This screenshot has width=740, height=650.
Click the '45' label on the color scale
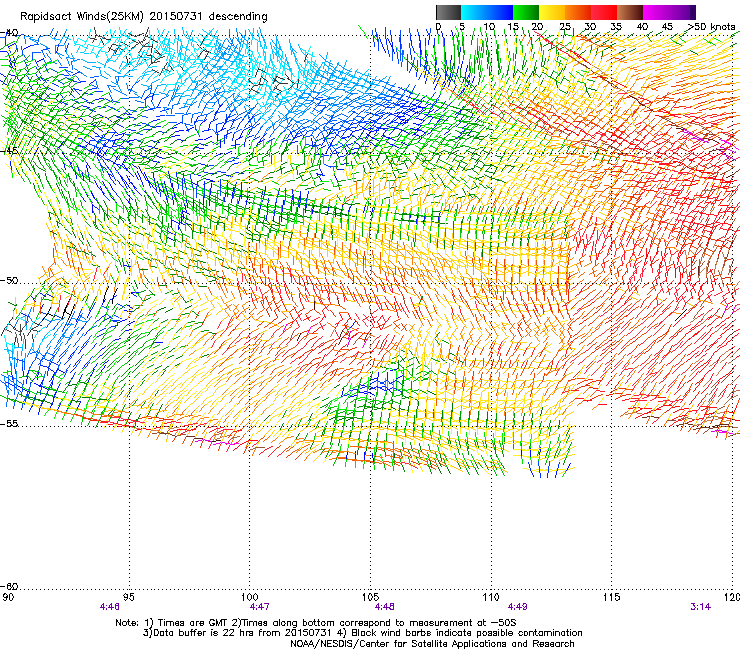(667, 27)
